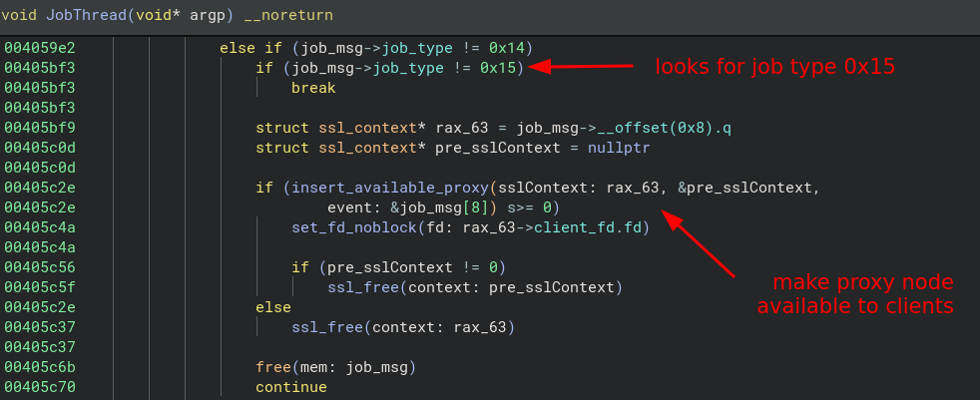This screenshot has height=400, width=980.
Task: Open ssl_free call with pre_sslContext argument
Action: (363, 287)
